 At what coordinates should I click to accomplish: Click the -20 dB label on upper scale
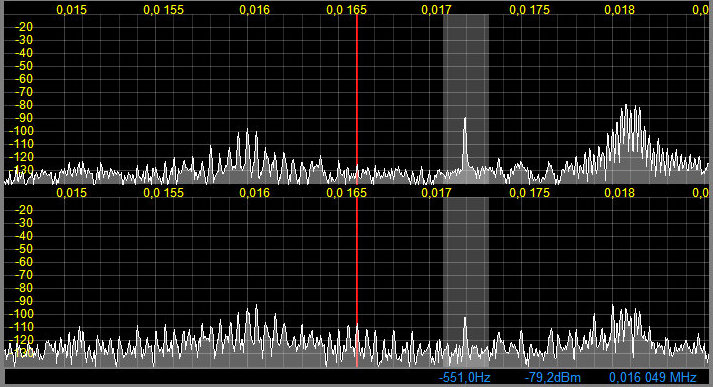(x=24, y=27)
